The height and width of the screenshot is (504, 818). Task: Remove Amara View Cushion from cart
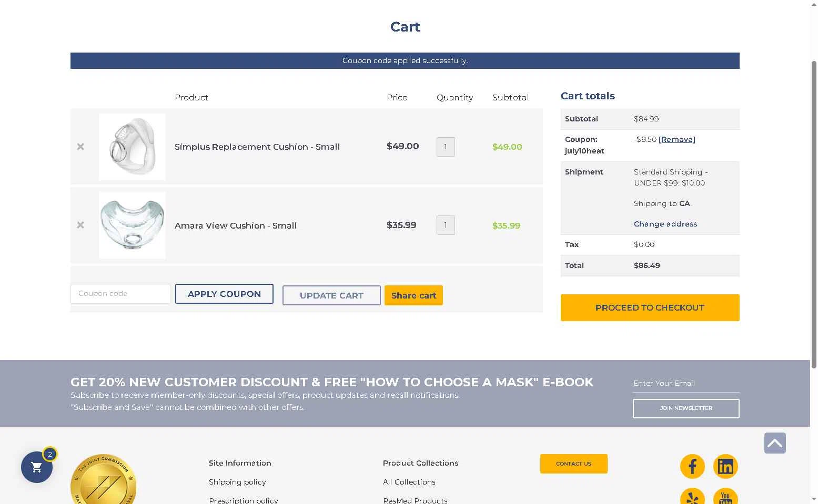point(80,225)
